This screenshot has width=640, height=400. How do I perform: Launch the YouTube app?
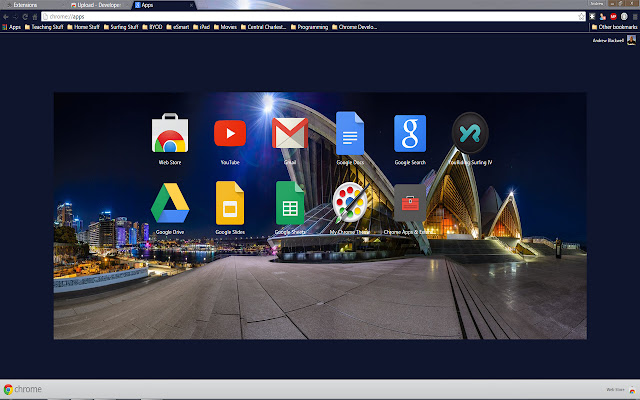click(x=230, y=135)
